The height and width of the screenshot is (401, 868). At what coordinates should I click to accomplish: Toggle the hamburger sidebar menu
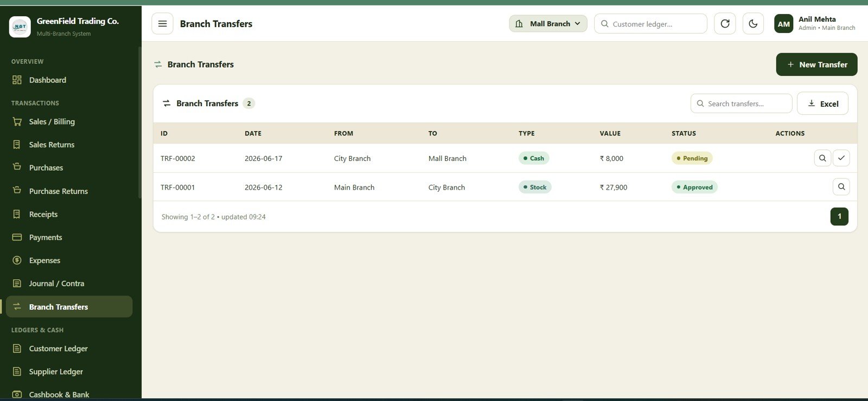pyautogui.click(x=162, y=24)
